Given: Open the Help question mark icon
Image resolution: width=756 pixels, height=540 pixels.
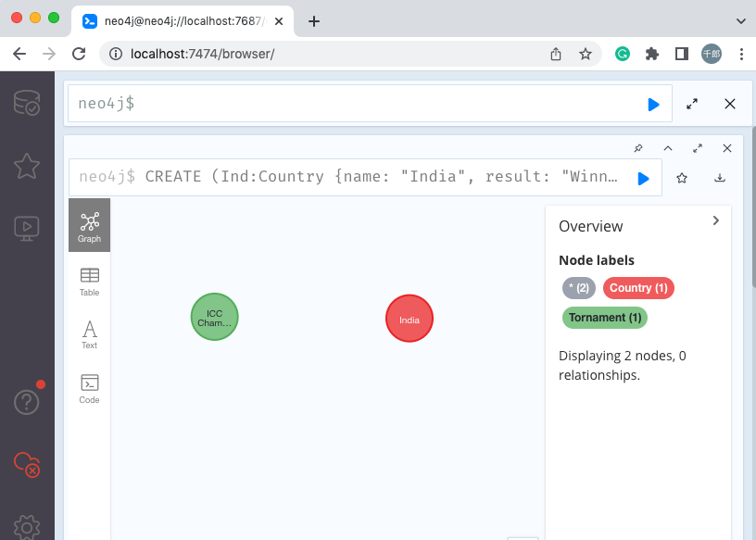Looking at the screenshot, I should click(x=27, y=402).
